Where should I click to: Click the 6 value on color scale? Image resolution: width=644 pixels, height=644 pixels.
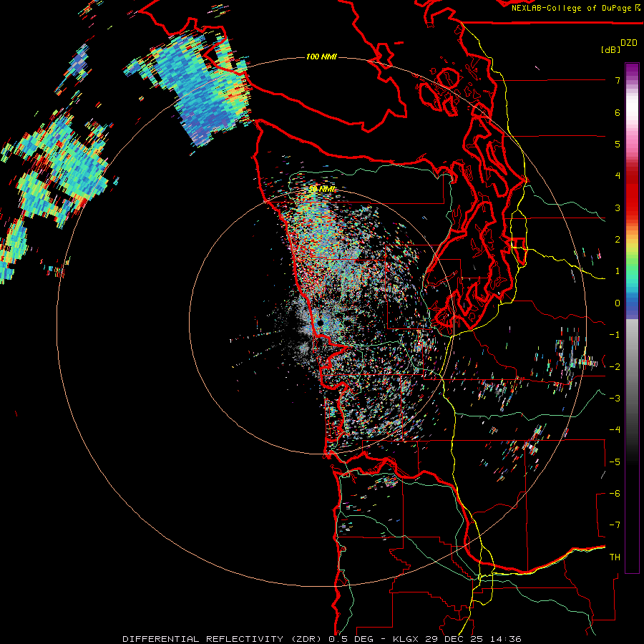(618, 112)
